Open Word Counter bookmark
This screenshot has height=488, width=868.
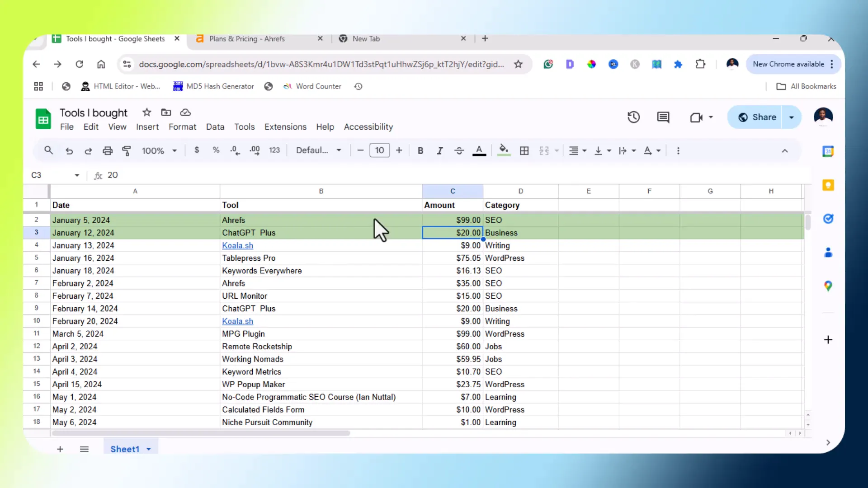click(x=312, y=86)
